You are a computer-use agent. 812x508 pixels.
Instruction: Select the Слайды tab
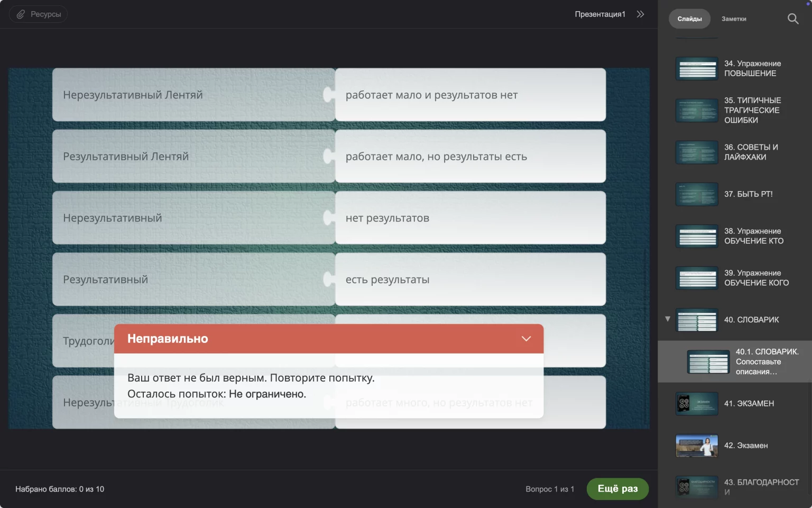click(689, 19)
